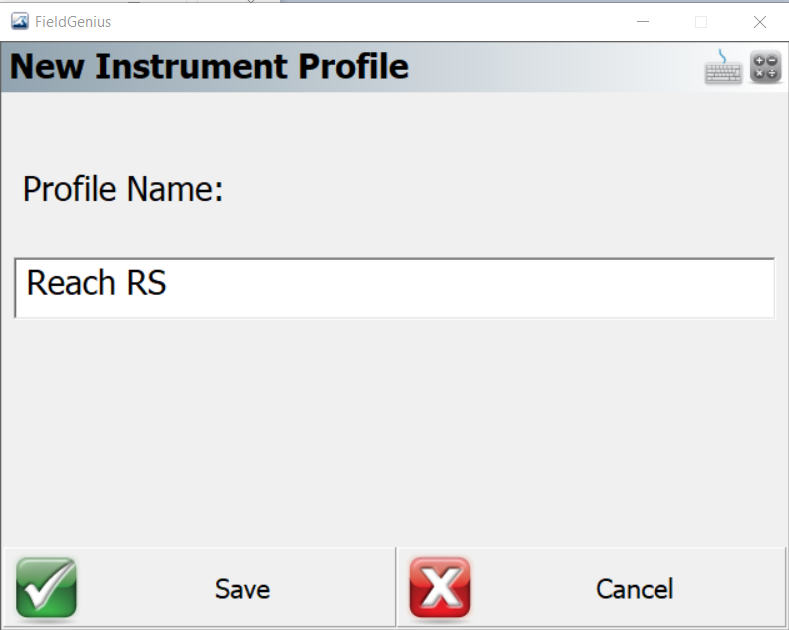The width and height of the screenshot is (789, 630).
Task: Place cursor after the 'Reach RS' text
Action: pos(168,283)
